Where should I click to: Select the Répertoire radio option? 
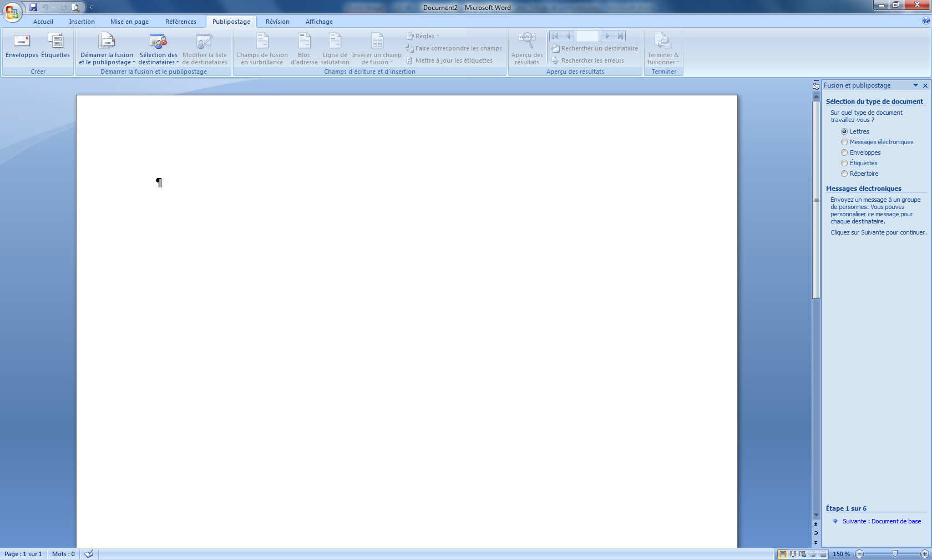[844, 174]
